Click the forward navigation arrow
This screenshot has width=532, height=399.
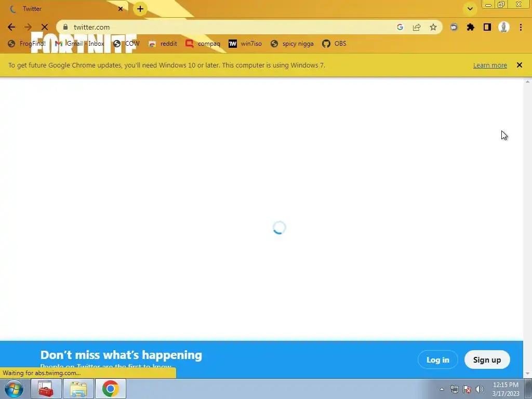click(28, 27)
